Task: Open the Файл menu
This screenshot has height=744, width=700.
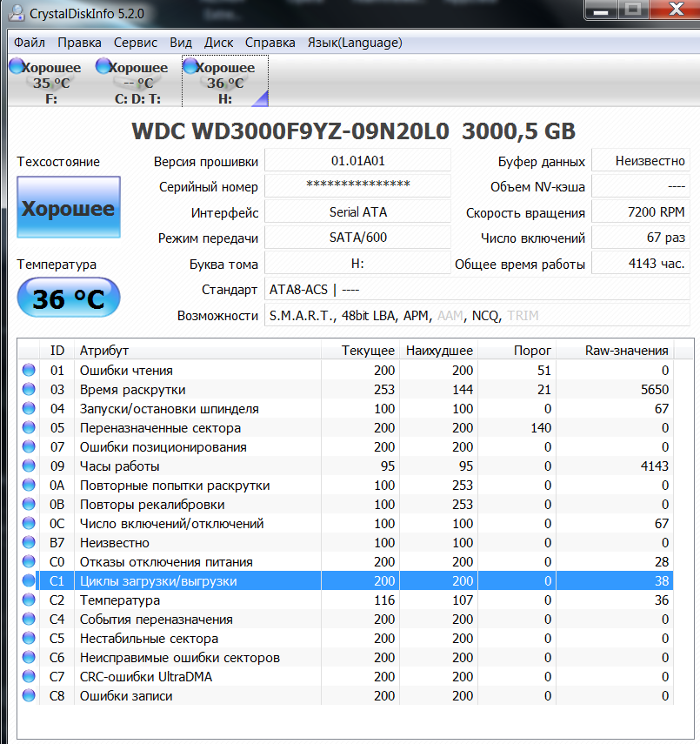Action: (29, 43)
